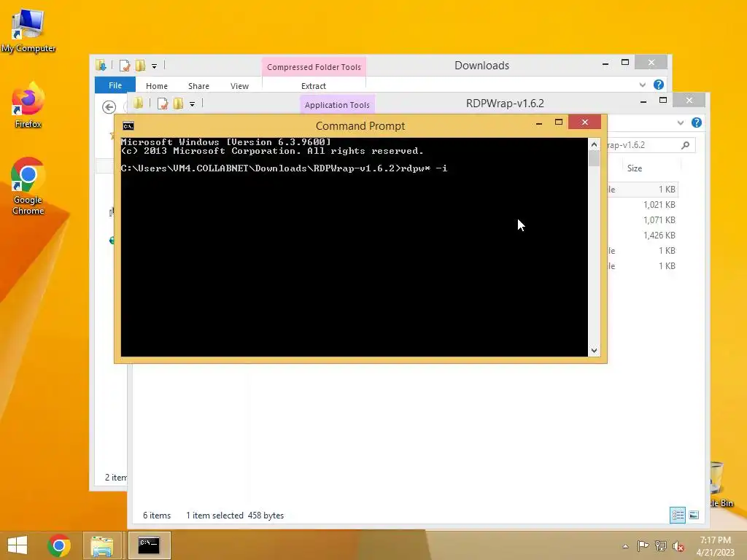The image size is (747, 560).
Task: Switch to Large icons view in RDPWrap window
Action: click(x=694, y=516)
